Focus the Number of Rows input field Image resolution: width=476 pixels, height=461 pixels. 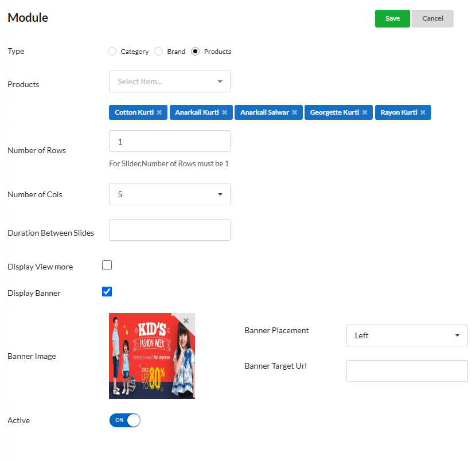[x=170, y=141]
